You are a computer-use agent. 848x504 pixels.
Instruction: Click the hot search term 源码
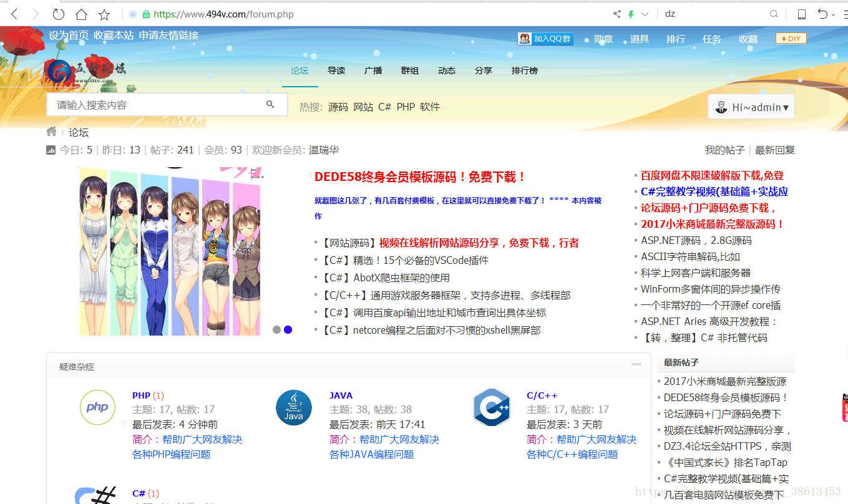pyautogui.click(x=338, y=107)
